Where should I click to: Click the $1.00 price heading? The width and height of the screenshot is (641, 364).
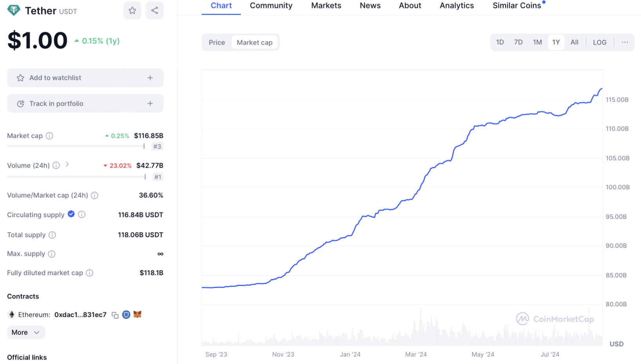(38, 40)
